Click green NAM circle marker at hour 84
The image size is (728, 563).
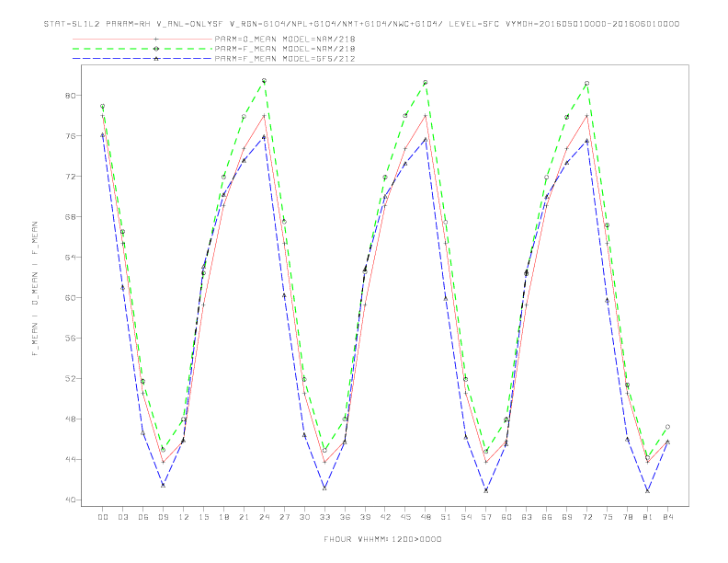click(667, 427)
